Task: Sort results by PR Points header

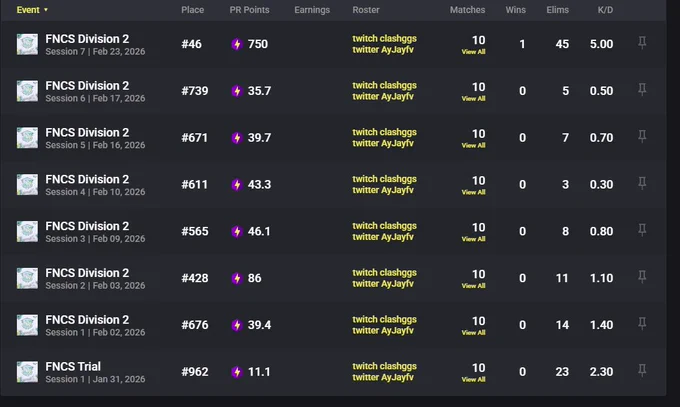Action: [249, 10]
